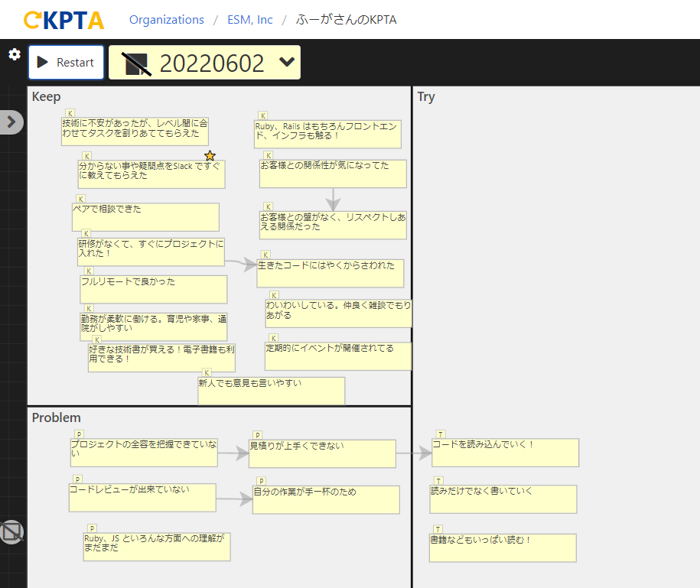Select note ペアで相談できた
The width and height of the screenshot is (700, 588).
(145, 217)
